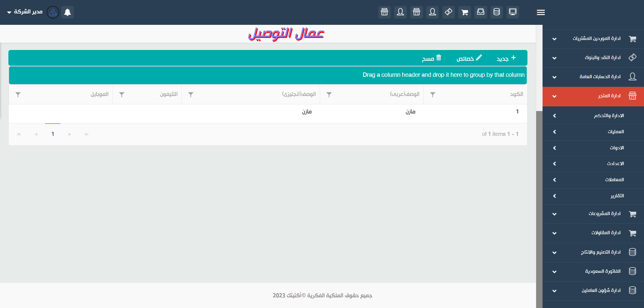Screen dimensions: 644x308
Task: Filter the الموبايل column
Action: tap(18, 95)
